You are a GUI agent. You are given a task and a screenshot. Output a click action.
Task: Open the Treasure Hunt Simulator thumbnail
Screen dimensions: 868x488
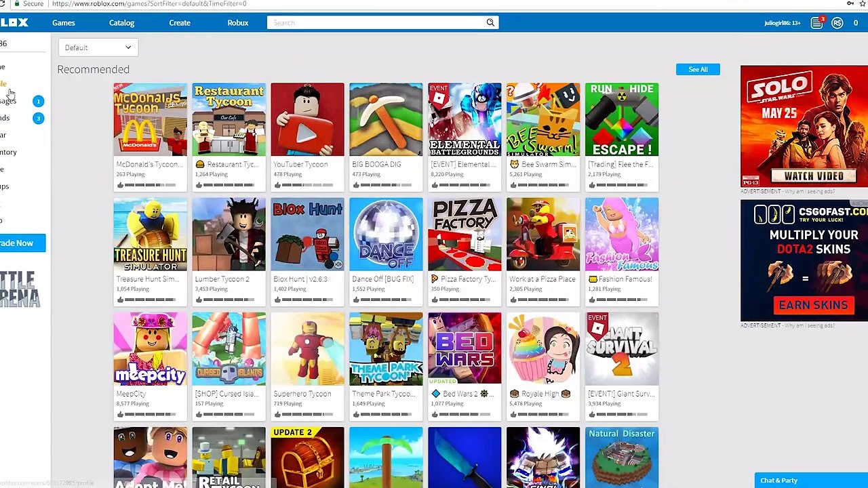point(150,234)
